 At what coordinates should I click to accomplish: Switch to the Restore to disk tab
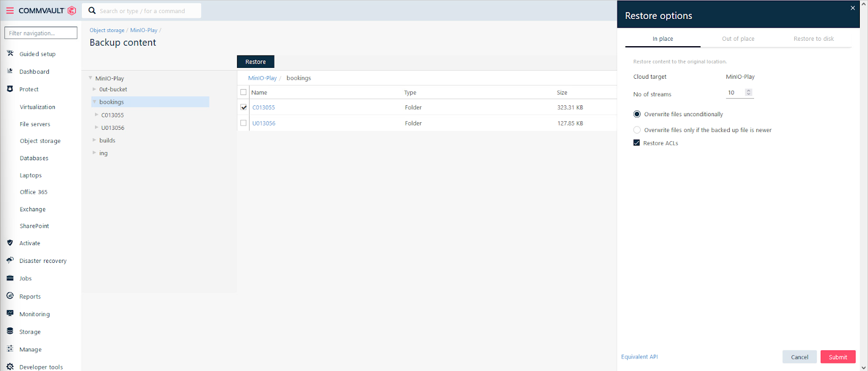[813, 39]
